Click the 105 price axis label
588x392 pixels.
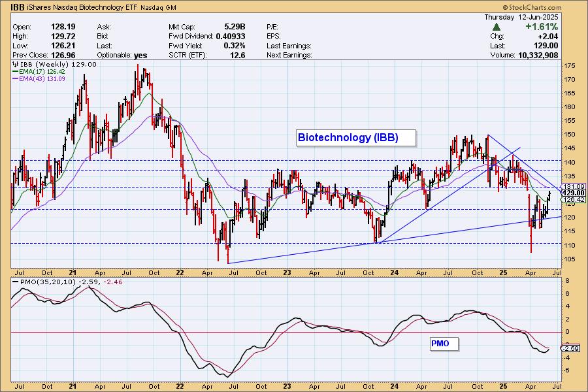(x=570, y=259)
